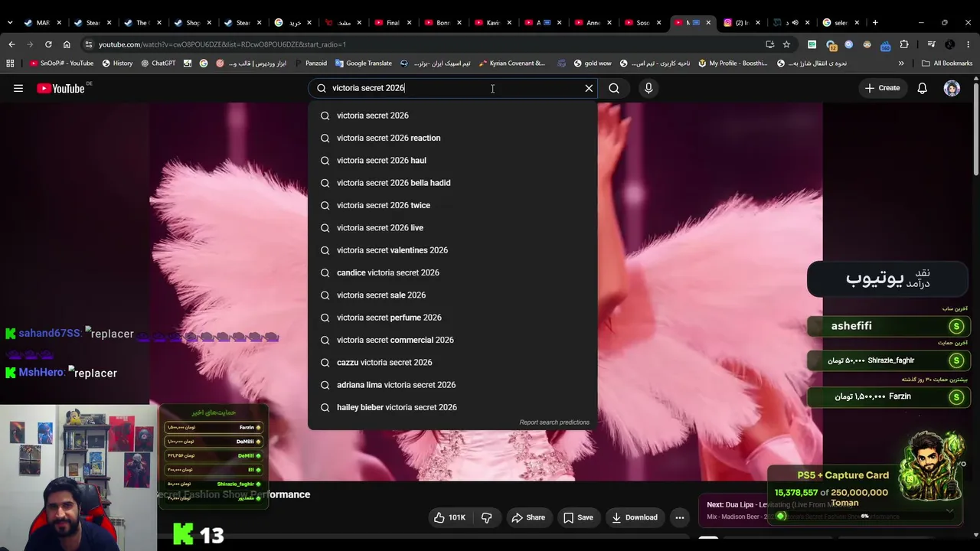Switch to the Instagram tab

coord(741,23)
